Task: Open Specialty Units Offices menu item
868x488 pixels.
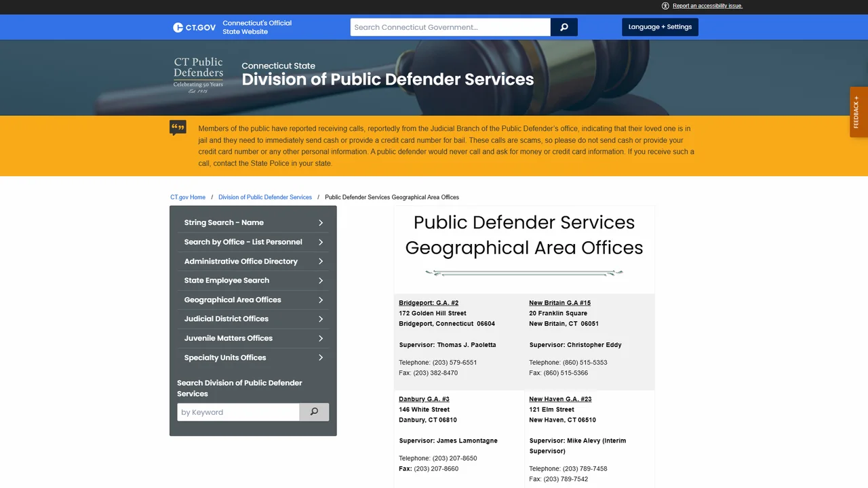Action: pos(253,357)
